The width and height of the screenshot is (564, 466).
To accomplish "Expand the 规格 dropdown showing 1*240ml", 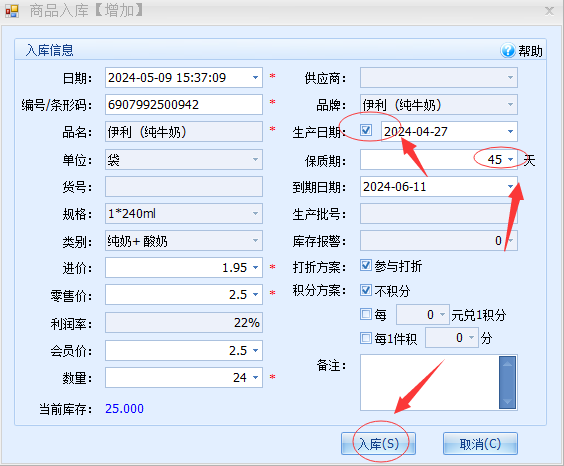I will point(255,214).
